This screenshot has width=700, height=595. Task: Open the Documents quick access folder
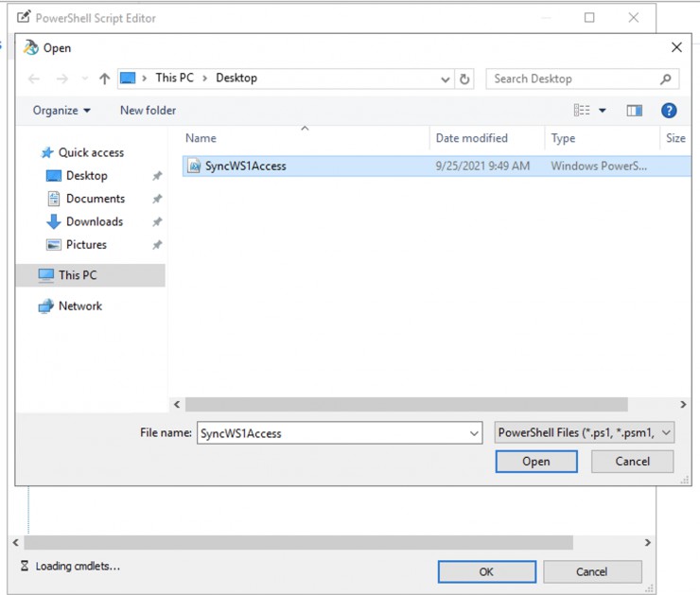pos(95,199)
